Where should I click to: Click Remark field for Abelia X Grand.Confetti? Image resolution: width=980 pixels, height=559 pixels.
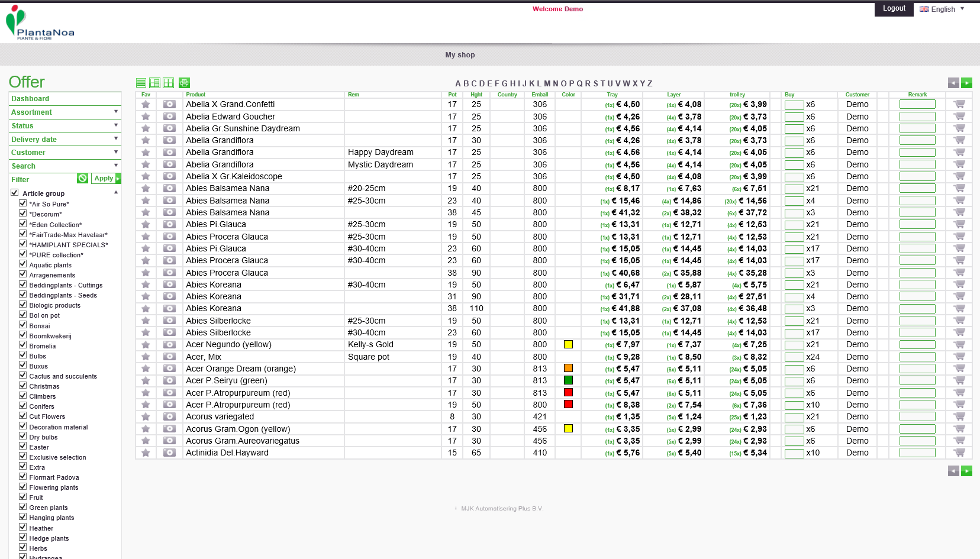pos(917,104)
